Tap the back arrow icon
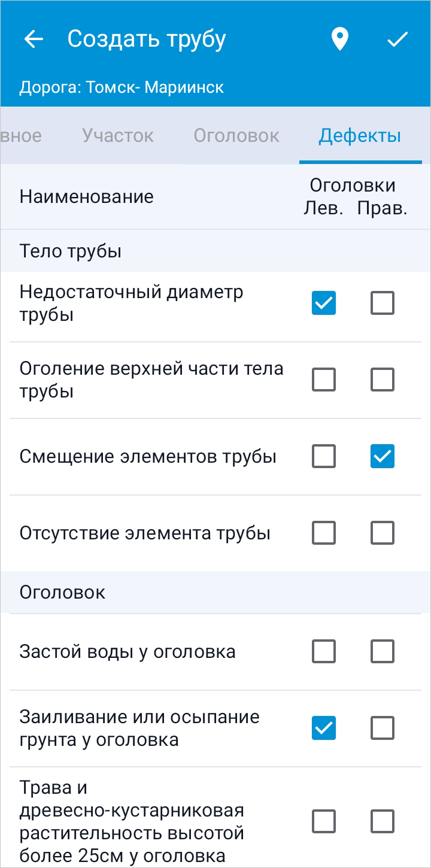 tap(34, 40)
